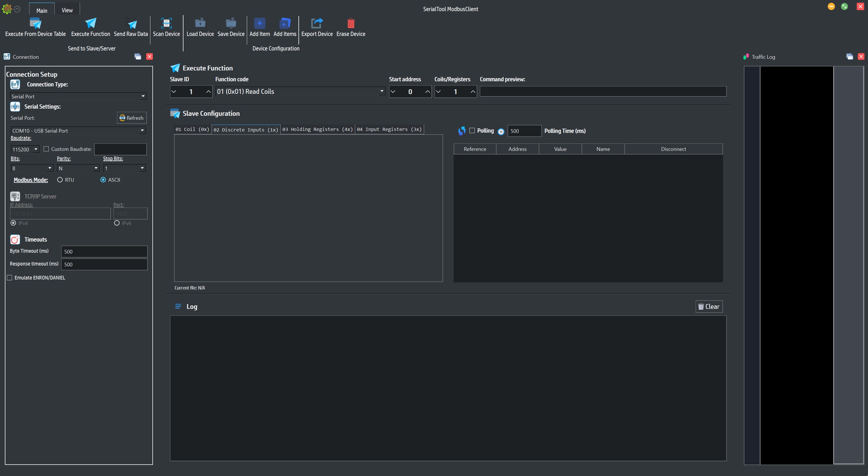Viewport: 868px width, 476px height.
Task: Clear the log output
Action: pos(709,306)
